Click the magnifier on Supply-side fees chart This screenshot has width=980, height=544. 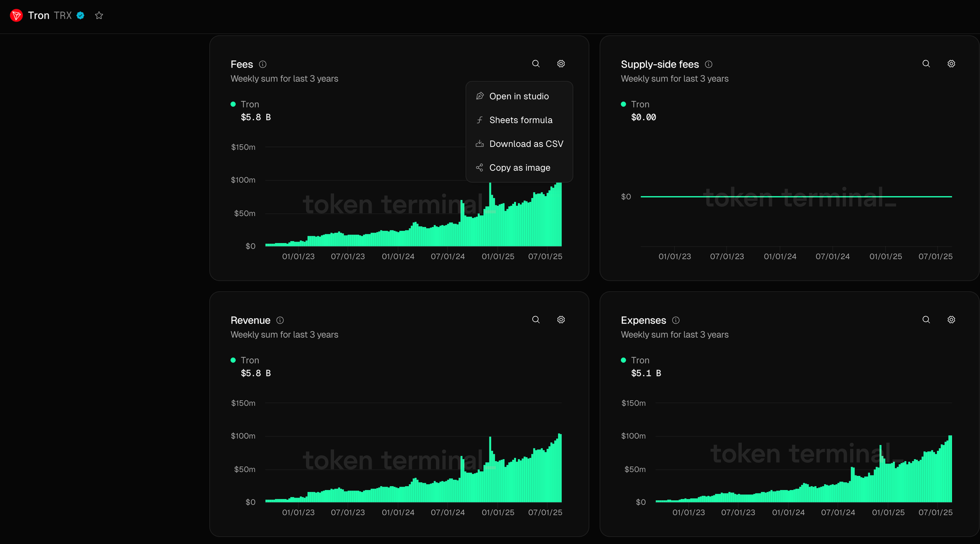coord(926,64)
